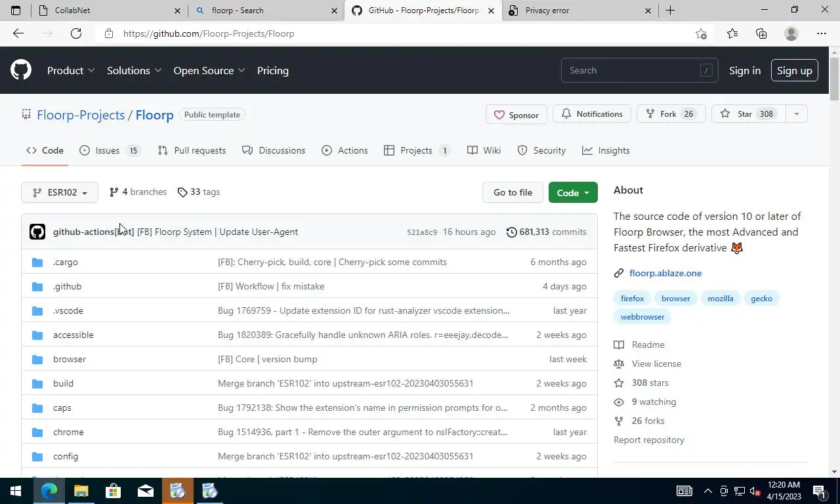The image size is (840, 504).
Task: Open Windows Start menu
Action: tap(16, 491)
